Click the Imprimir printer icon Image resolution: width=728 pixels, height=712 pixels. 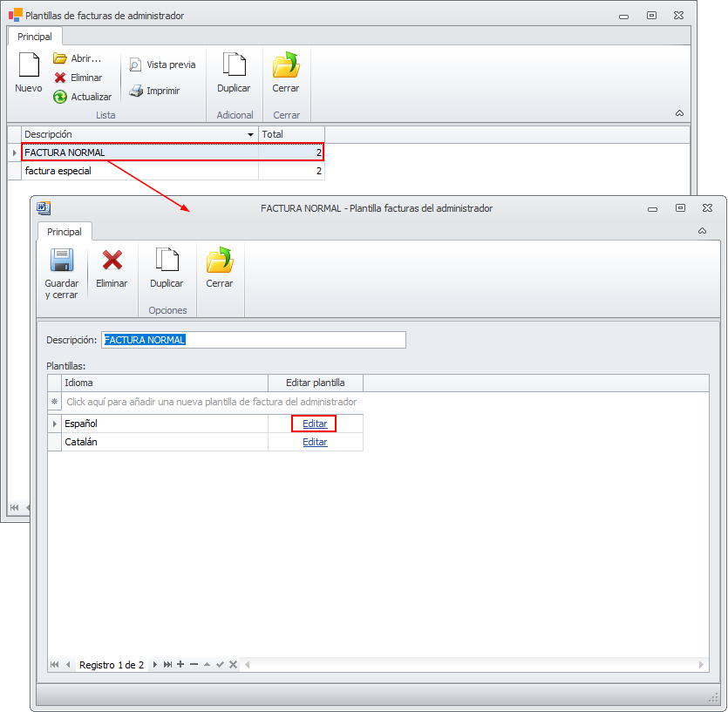tap(136, 91)
